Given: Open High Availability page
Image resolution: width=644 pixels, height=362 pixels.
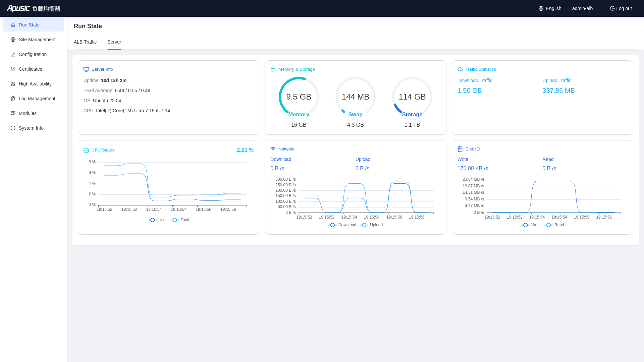Looking at the screenshot, I should tap(34, 84).
